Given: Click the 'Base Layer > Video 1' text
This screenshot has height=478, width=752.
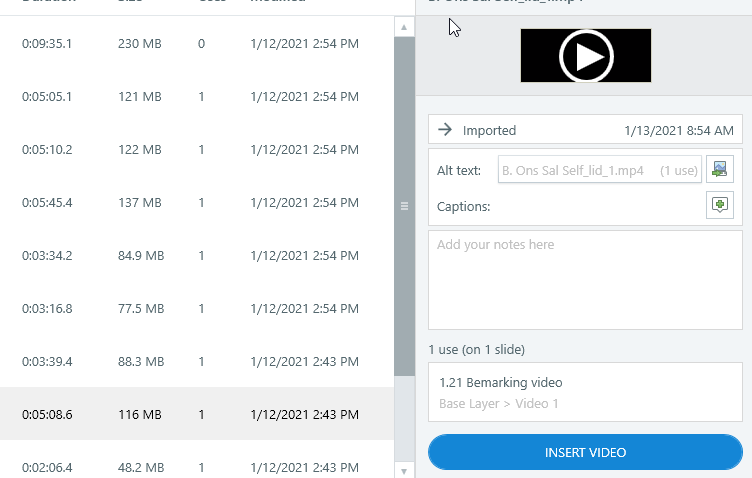Looking at the screenshot, I should [x=499, y=404].
